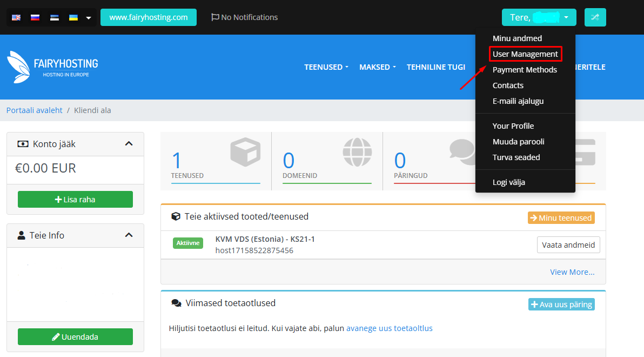The height and width of the screenshot is (357, 644).
Task: Expand the TEENUSED navigation menu
Action: (x=326, y=67)
